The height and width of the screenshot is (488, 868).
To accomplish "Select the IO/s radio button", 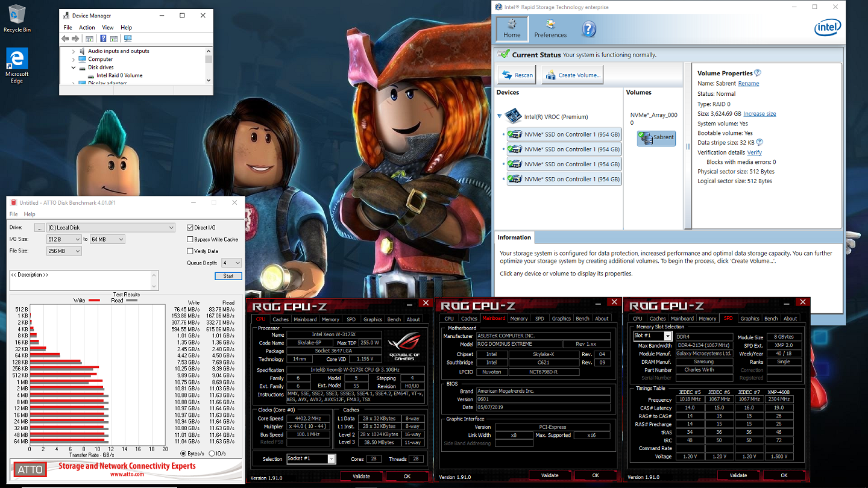I will tap(211, 453).
